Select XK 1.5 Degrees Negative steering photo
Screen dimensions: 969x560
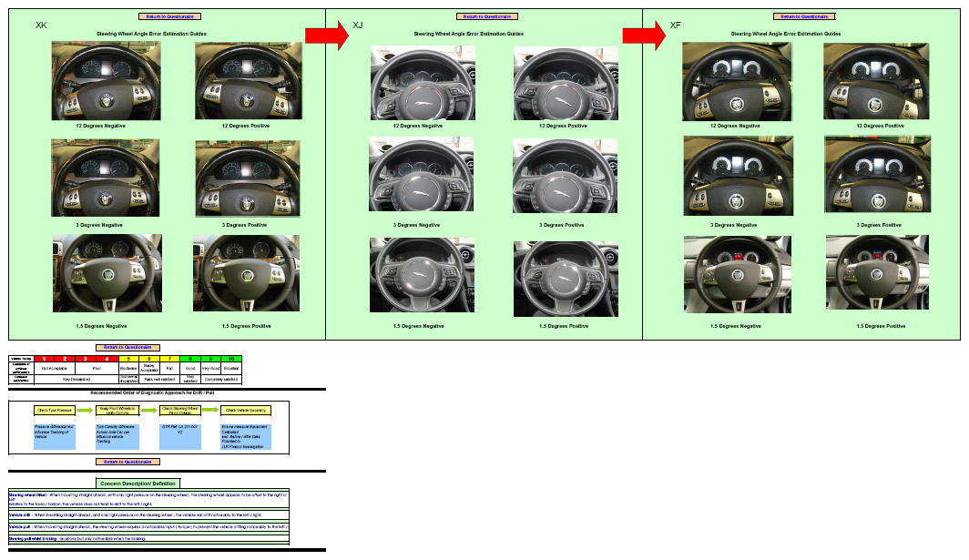coord(107,273)
